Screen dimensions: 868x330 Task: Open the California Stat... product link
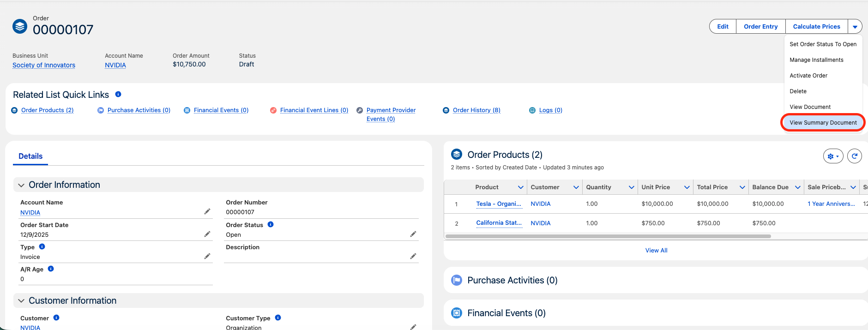tap(499, 223)
